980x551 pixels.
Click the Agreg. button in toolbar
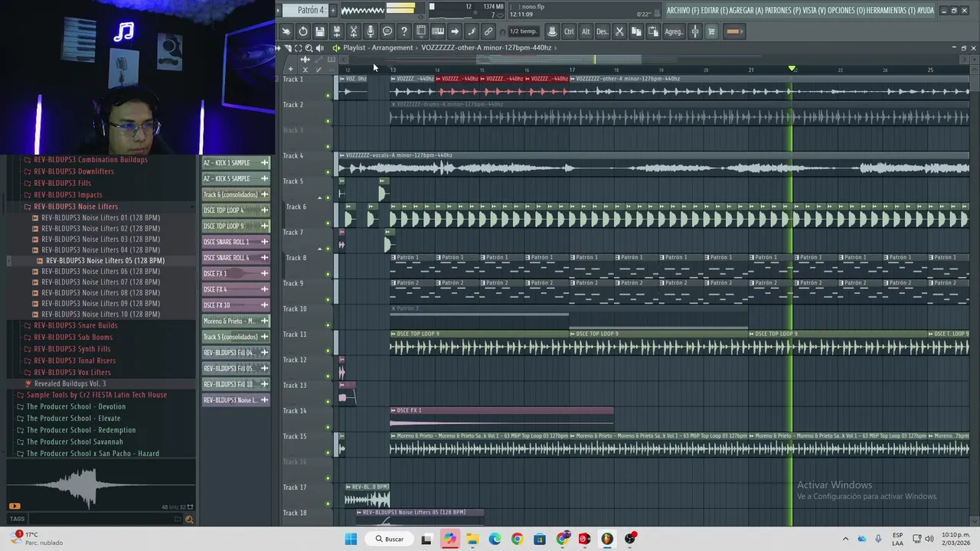tap(674, 31)
